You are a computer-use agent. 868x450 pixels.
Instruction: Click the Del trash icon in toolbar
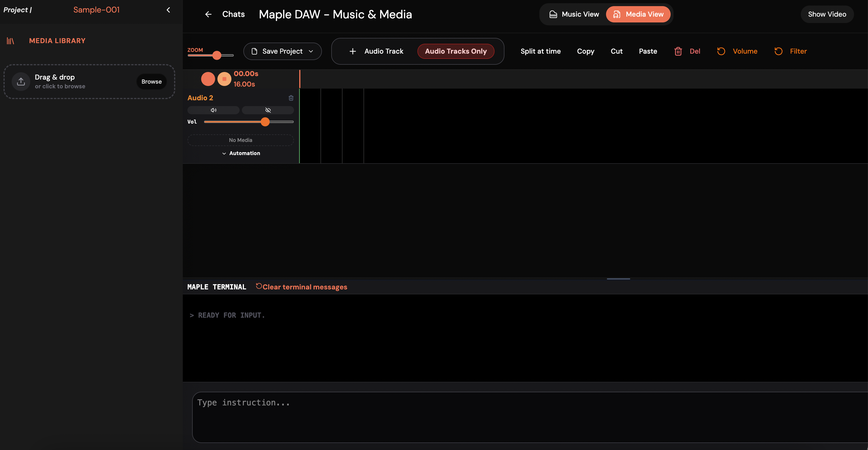coord(678,51)
